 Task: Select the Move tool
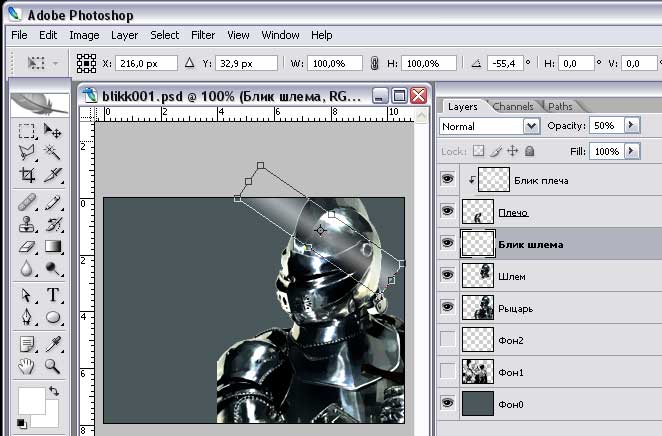(x=53, y=131)
